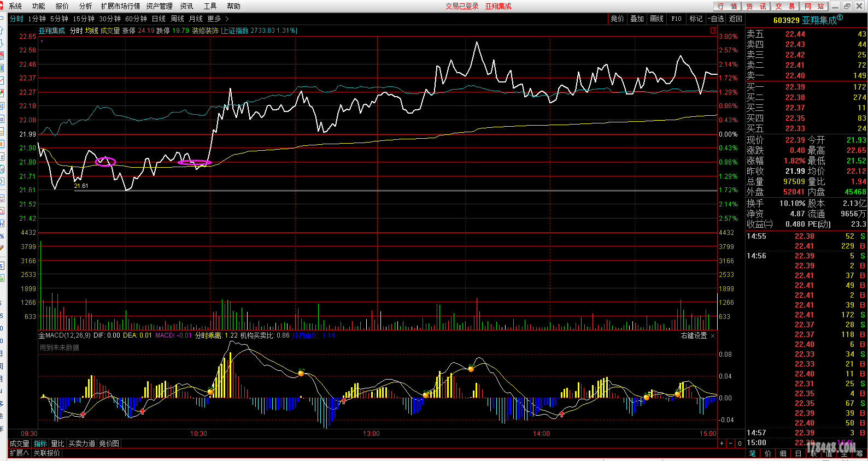This screenshot has width=868, height=461.
Task: Click the 交易已登录 status link
Action: pos(462,6)
